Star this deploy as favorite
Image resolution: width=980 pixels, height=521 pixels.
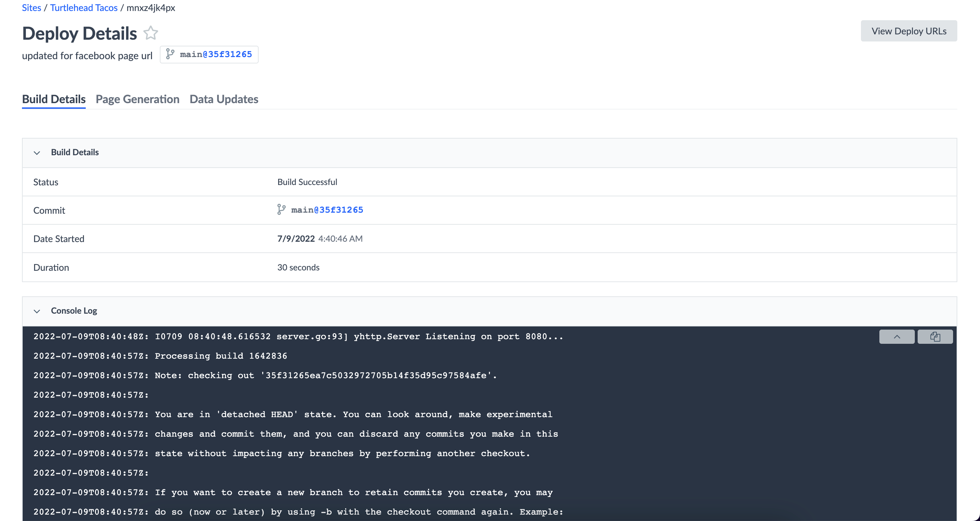[x=151, y=33]
